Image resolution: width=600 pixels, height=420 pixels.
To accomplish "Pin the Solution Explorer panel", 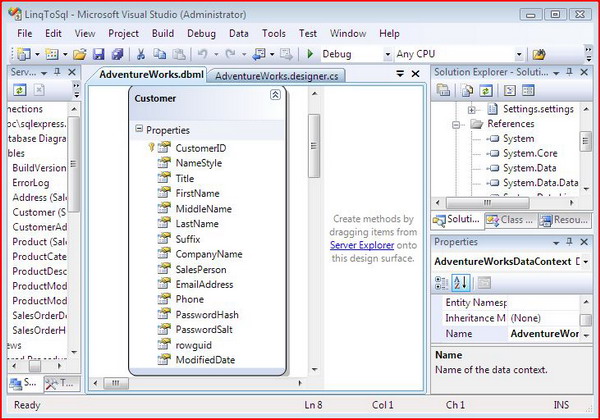I will [x=569, y=72].
